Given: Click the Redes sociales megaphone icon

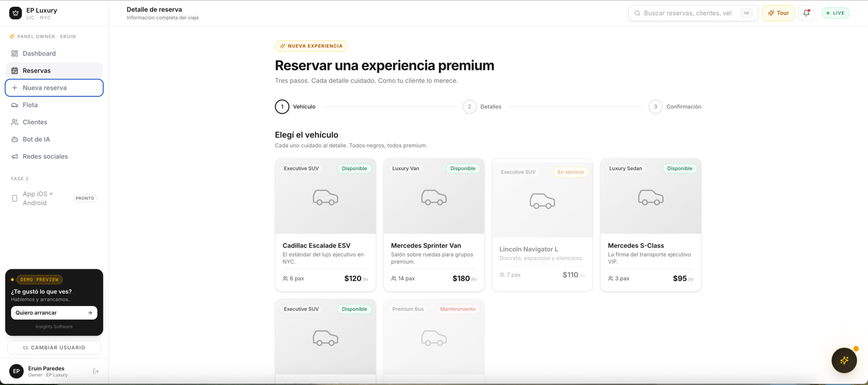Looking at the screenshot, I should tap(14, 157).
